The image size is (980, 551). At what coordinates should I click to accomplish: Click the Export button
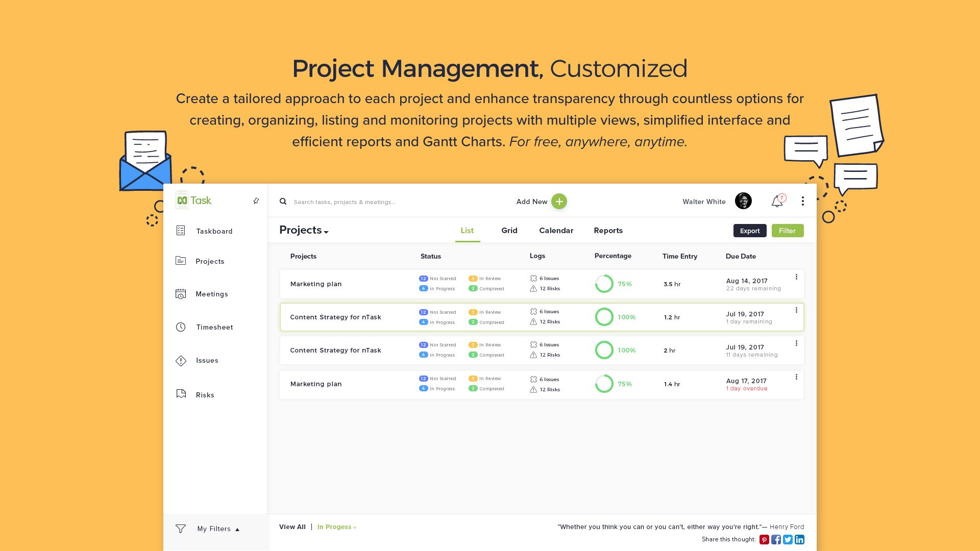point(749,231)
